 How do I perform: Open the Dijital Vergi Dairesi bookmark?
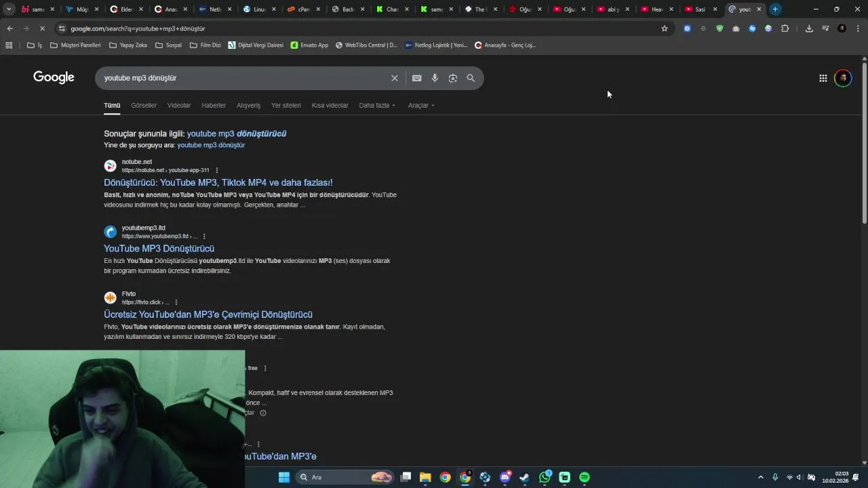[x=256, y=45]
